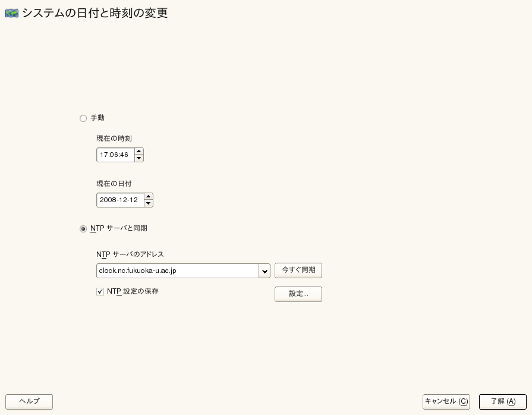Click the NTP サーバのアドレス label

tap(130, 254)
